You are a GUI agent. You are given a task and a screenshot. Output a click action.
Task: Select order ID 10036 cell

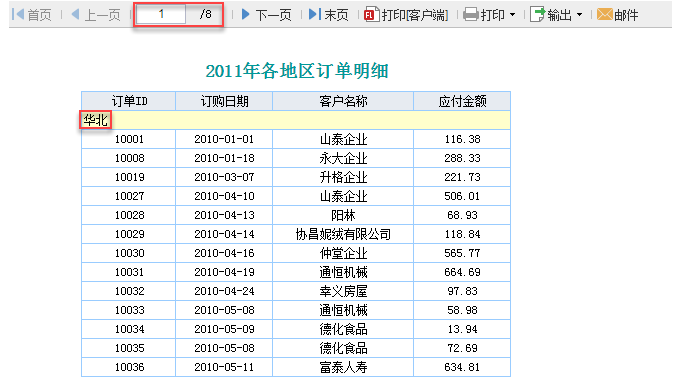pos(129,367)
